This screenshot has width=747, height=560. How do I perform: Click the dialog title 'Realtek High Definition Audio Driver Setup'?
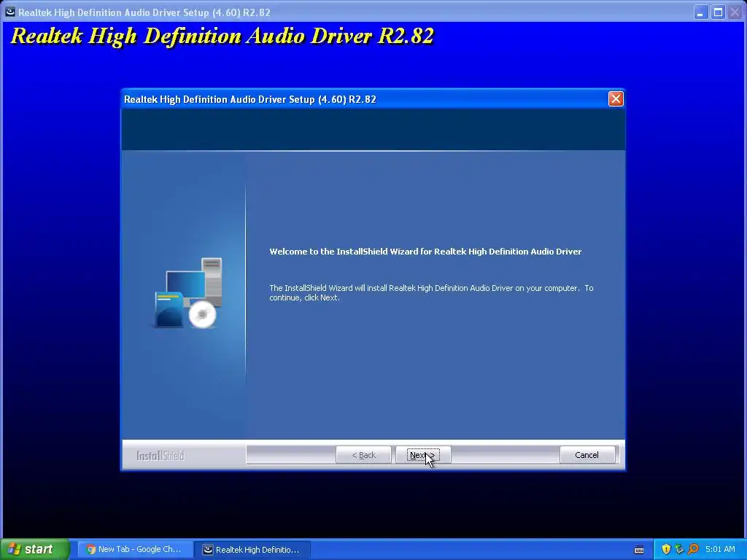[250, 99]
